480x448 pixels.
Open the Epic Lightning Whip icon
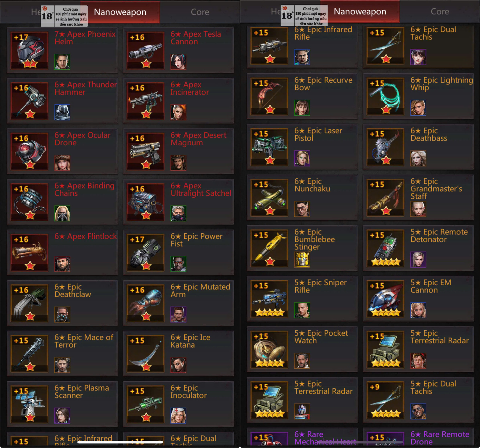[x=385, y=96]
